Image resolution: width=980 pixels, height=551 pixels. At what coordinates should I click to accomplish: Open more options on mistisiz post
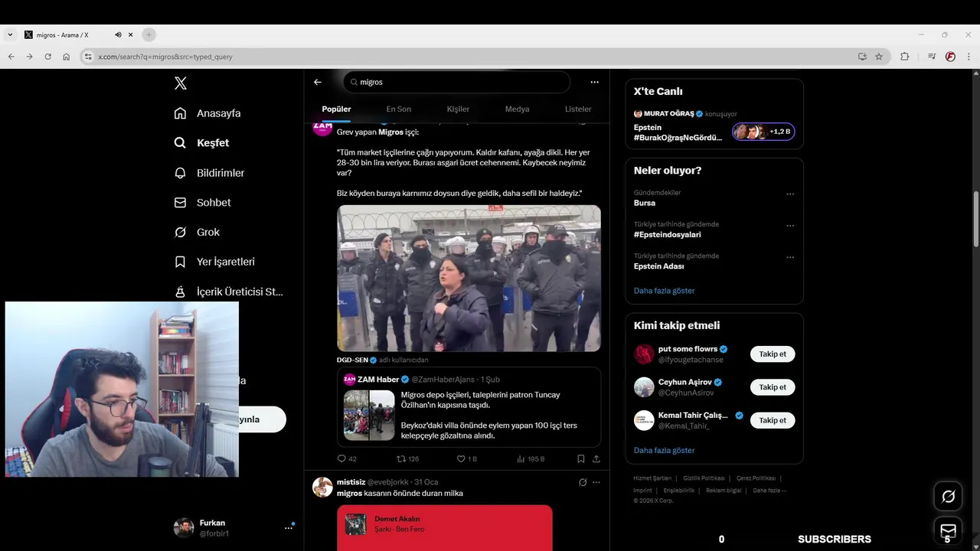click(x=596, y=482)
